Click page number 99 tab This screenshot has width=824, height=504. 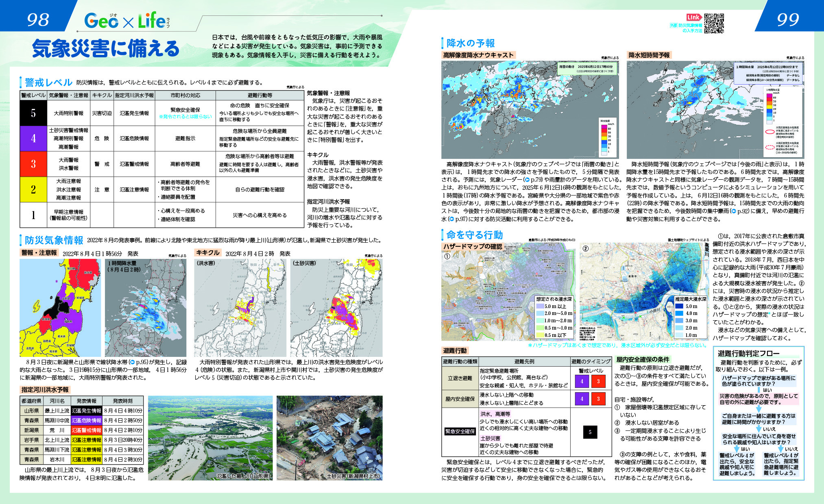[787, 20]
